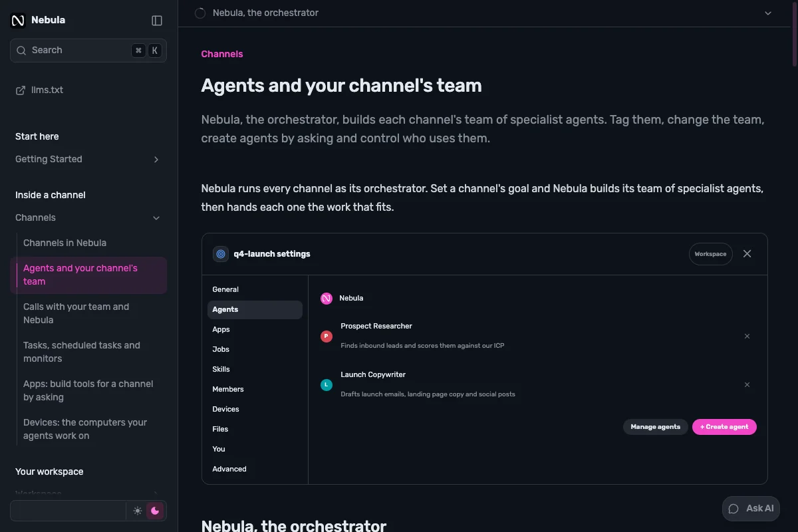
Task: Click Drafts launch emails description text
Action: 428,394
